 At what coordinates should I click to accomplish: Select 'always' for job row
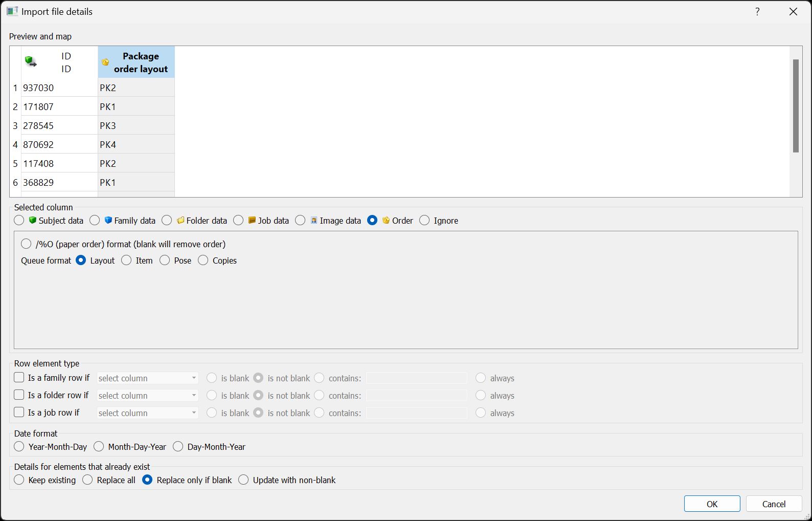coord(481,413)
